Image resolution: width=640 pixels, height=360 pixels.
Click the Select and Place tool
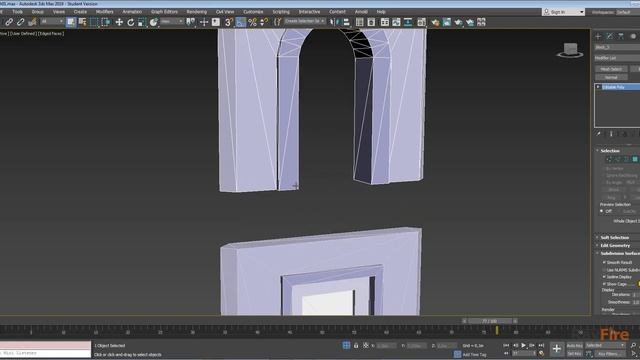coord(153,22)
